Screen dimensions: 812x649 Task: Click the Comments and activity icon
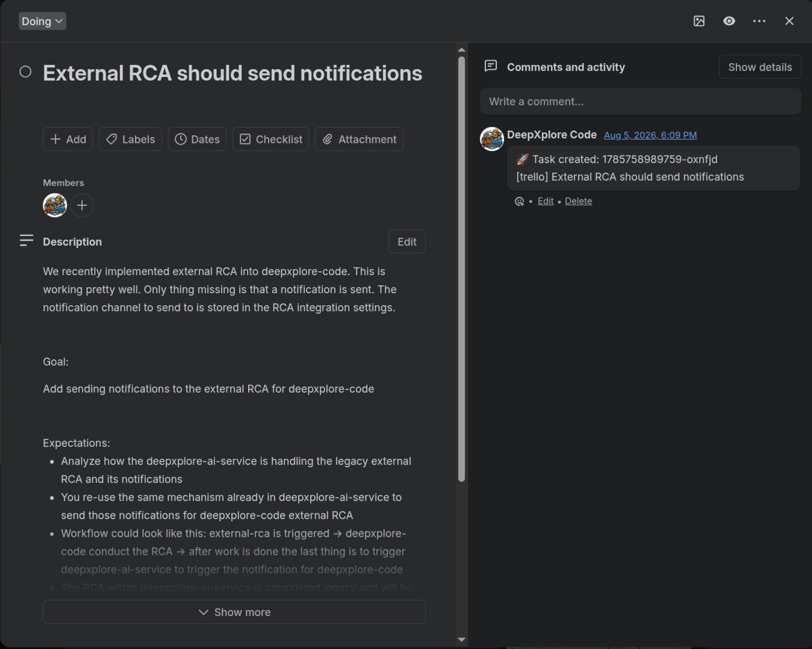pos(491,66)
